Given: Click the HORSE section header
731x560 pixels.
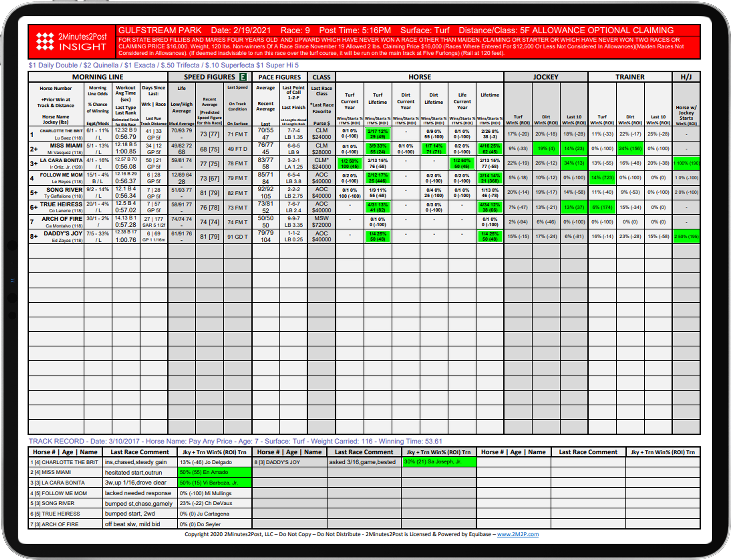Looking at the screenshot, I should (420, 77).
